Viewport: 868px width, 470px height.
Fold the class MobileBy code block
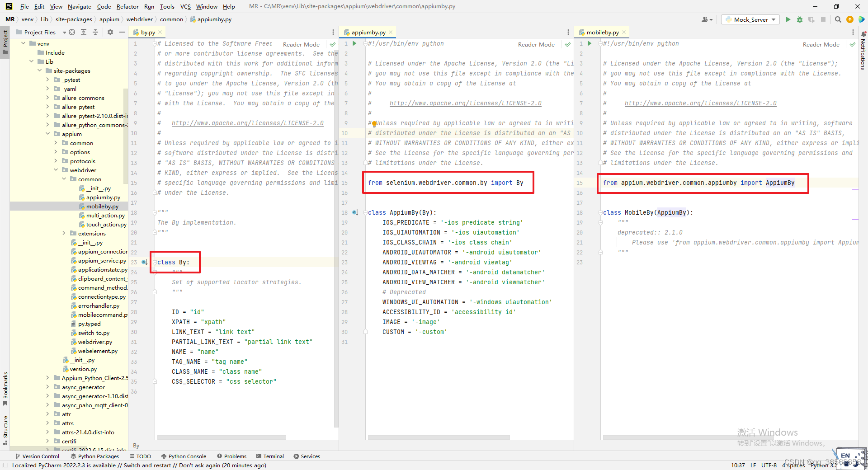(600, 212)
